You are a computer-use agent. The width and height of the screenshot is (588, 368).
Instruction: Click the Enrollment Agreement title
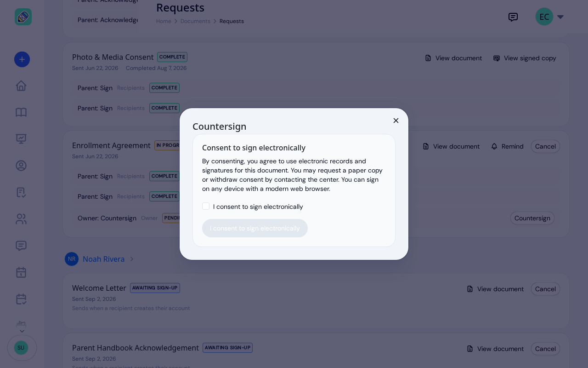(x=111, y=145)
